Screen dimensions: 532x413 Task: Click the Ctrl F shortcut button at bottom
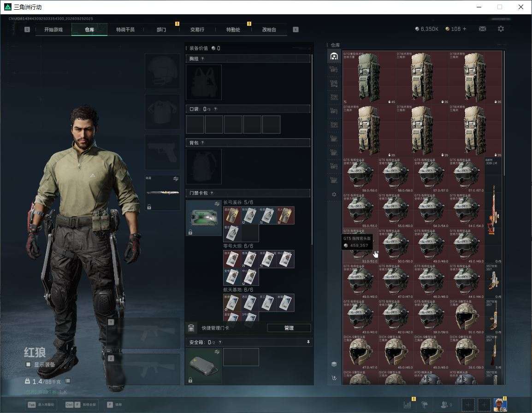[81, 405]
